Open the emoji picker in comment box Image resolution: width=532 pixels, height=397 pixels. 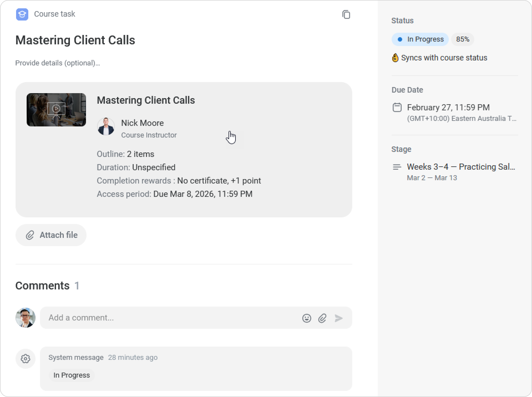point(306,318)
